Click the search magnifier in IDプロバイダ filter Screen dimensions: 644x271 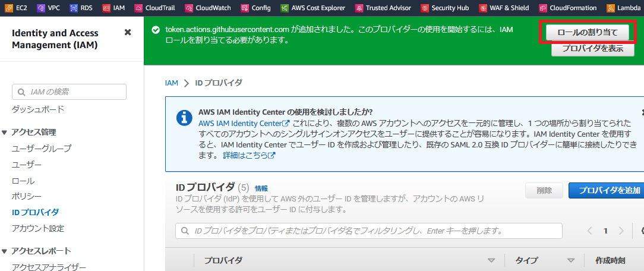click(x=185, y=231)
